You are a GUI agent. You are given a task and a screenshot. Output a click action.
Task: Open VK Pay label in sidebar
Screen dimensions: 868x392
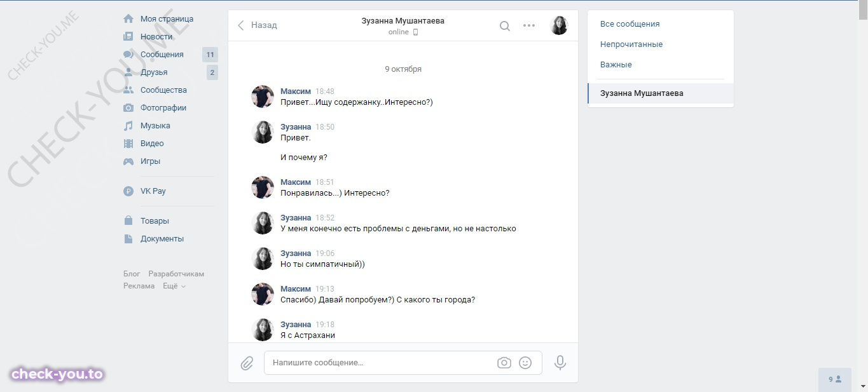153,191
